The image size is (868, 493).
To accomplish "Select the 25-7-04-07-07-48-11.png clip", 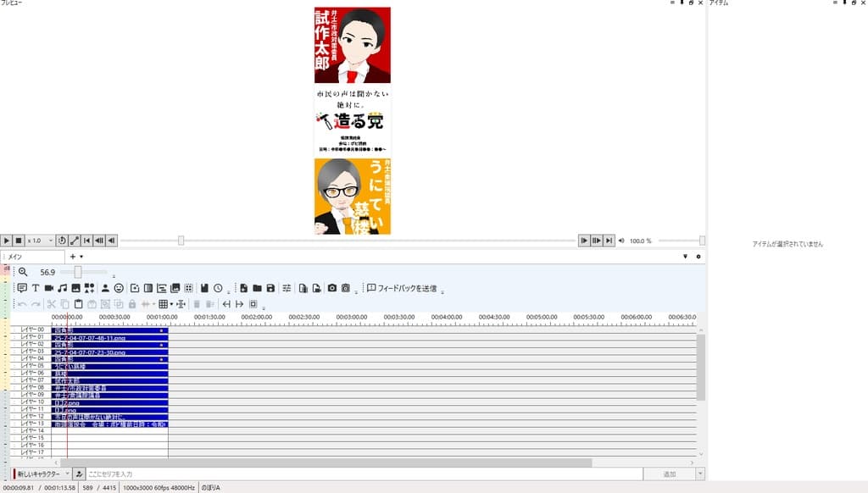I will 109,337.
